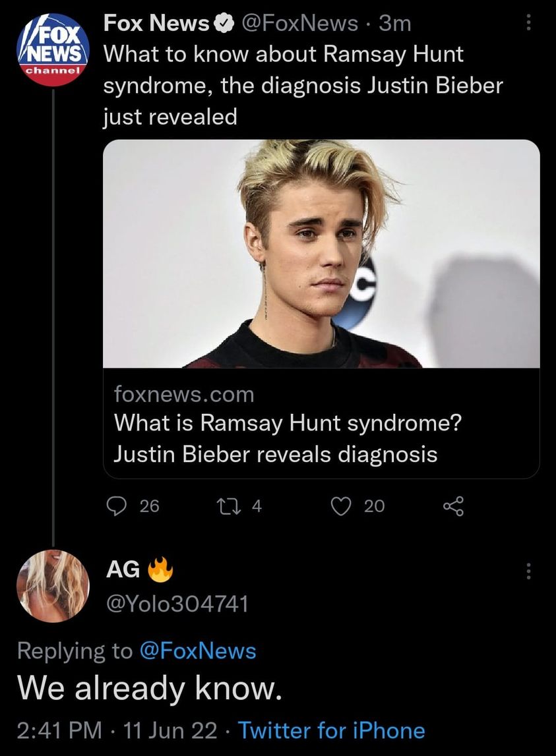The width and height of the screenshot is (556, 756).
Task: Click @FoxNews in Replying to line
Action: click(197, 651)
